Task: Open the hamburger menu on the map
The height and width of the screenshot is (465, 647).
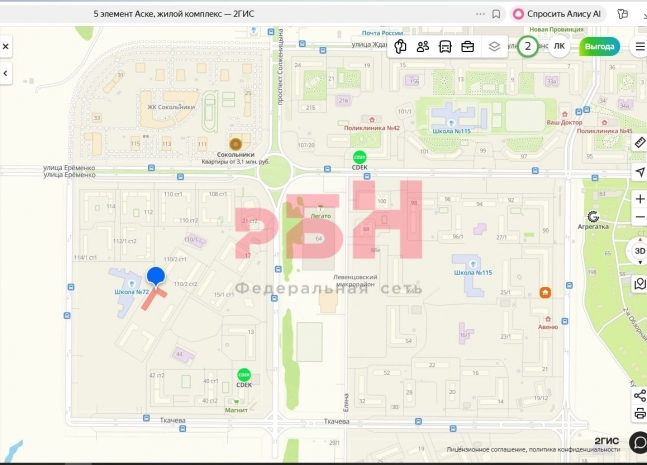Action: click(x=640, y=47)
